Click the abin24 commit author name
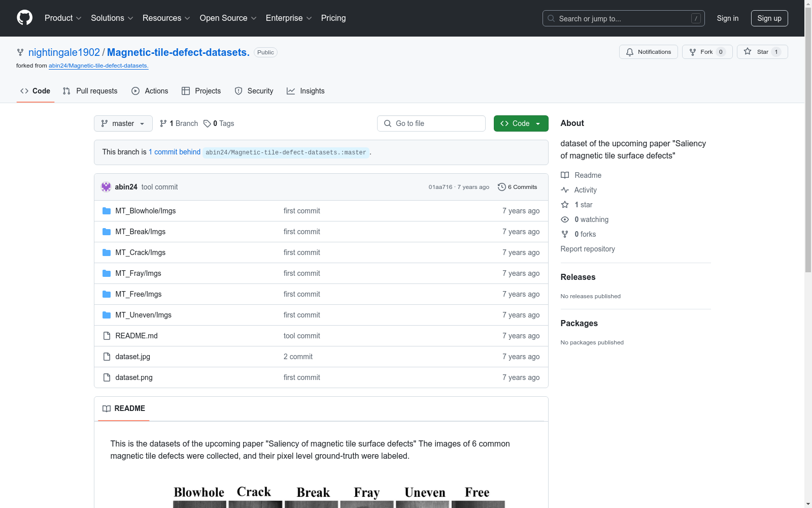Viewport: 812px width, 508px height. [126, 187]
